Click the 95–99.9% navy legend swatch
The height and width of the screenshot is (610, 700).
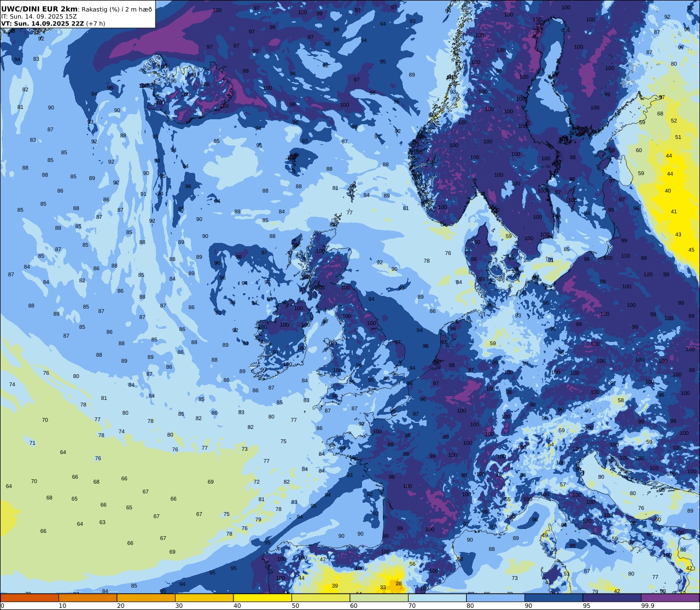[x=612, y=597]
